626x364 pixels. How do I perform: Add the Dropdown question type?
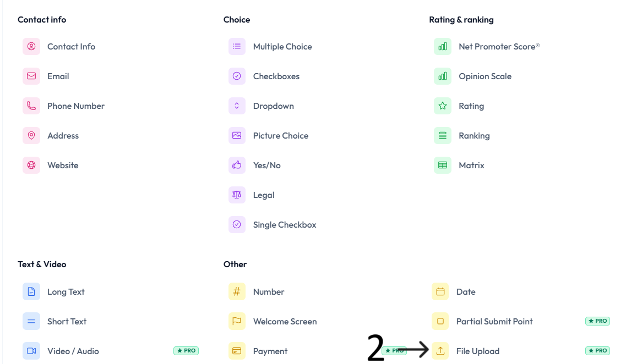pyautogui.click(x=274, y=106)
